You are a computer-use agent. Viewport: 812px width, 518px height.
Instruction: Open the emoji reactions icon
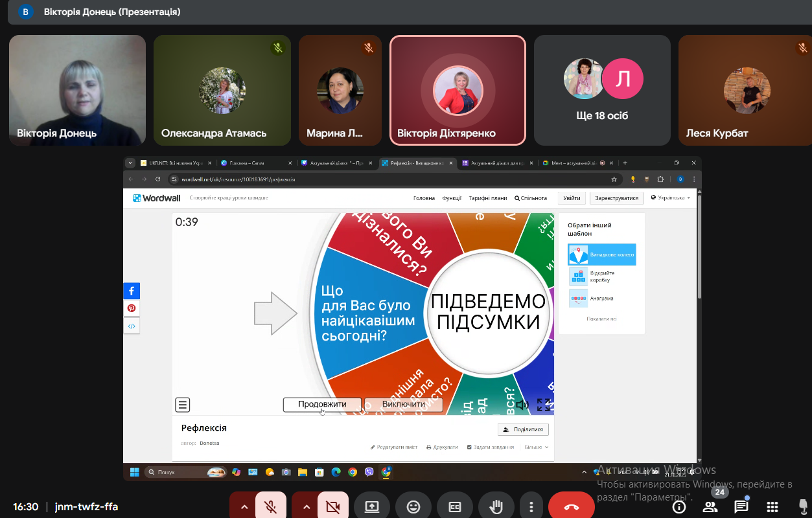click(413, 507)
